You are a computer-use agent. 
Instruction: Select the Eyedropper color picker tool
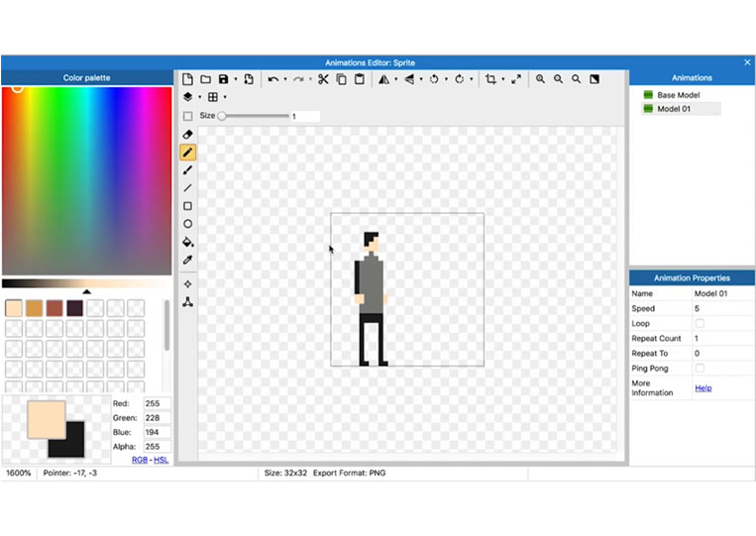188,260
